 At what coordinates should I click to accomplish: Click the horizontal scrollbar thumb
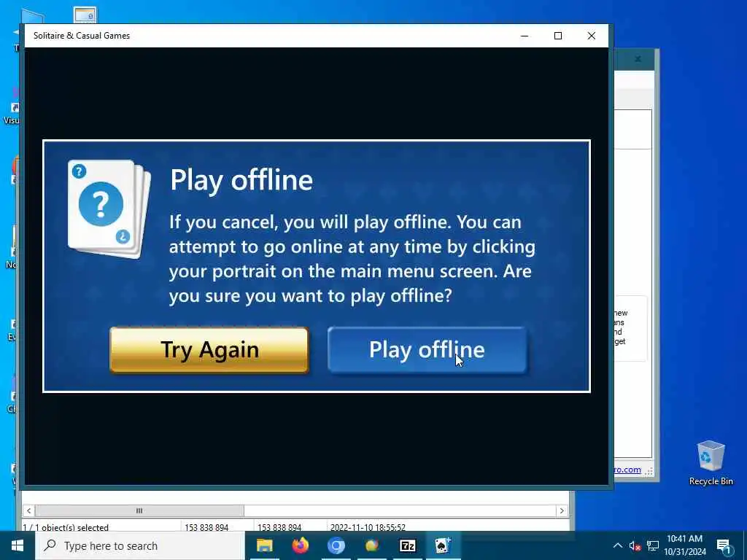[139, 510]
